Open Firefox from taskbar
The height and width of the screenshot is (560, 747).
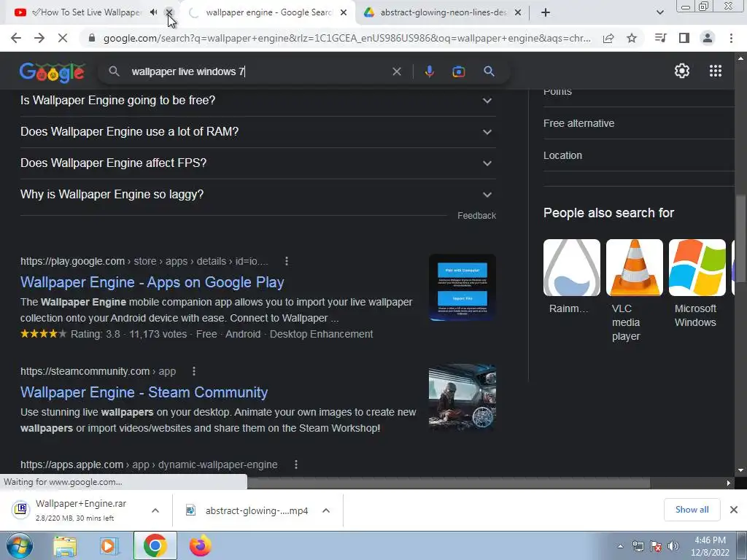(200, 545)
